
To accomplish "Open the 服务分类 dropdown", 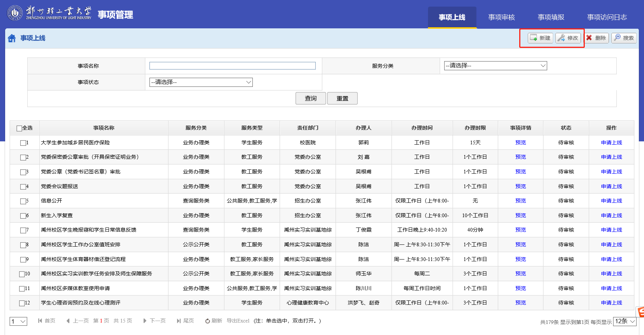I will click(495, 66).
